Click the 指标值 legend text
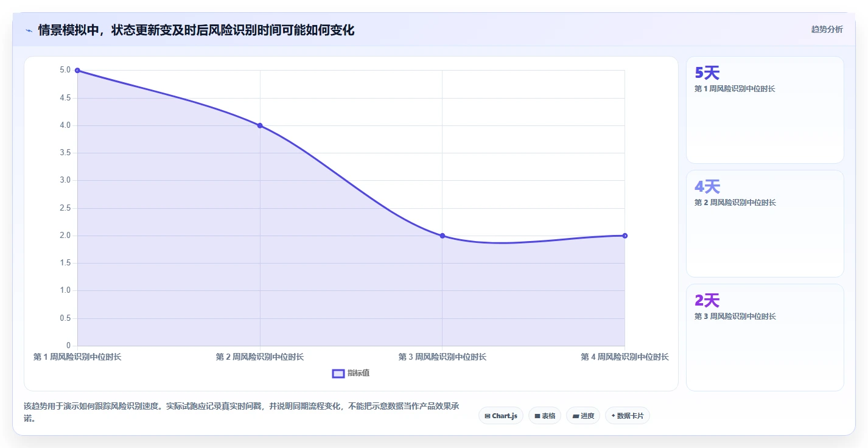Image resolution: width=868 pixels, height=448 pixels. pos(359,373)
